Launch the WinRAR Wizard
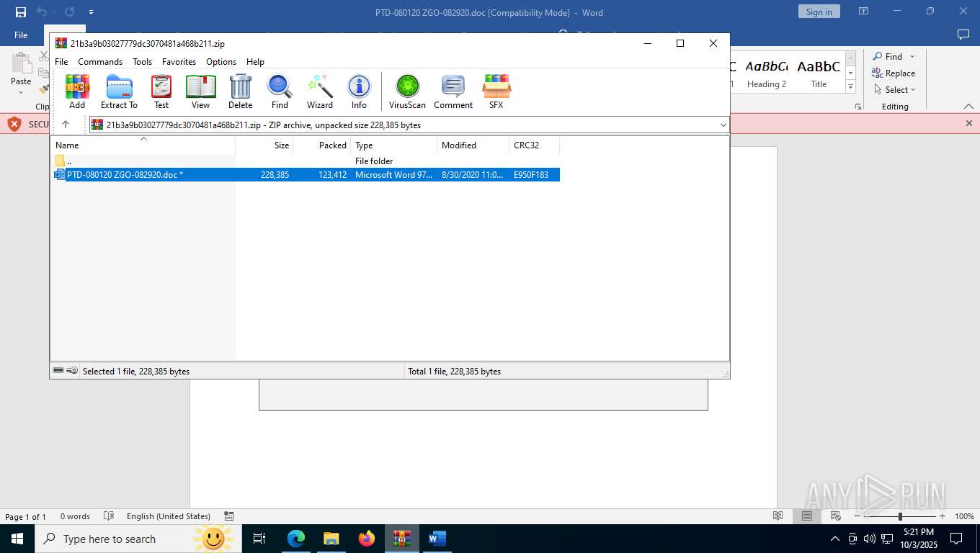Image resolution: width=980 pixels, height=553 pixels. (x=320, y=91)
